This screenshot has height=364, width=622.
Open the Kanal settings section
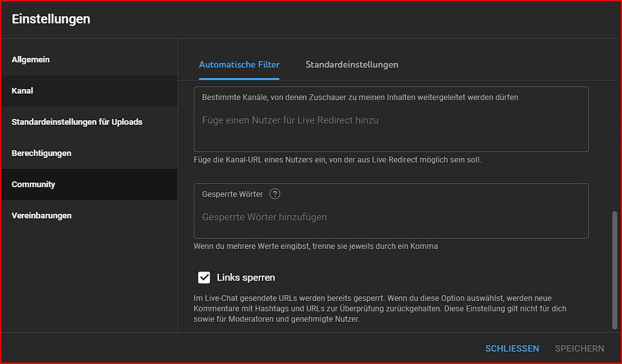coord(22,91)
